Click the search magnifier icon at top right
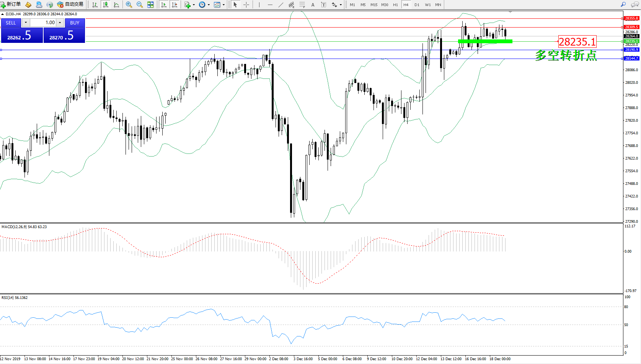 click(623, 5)
